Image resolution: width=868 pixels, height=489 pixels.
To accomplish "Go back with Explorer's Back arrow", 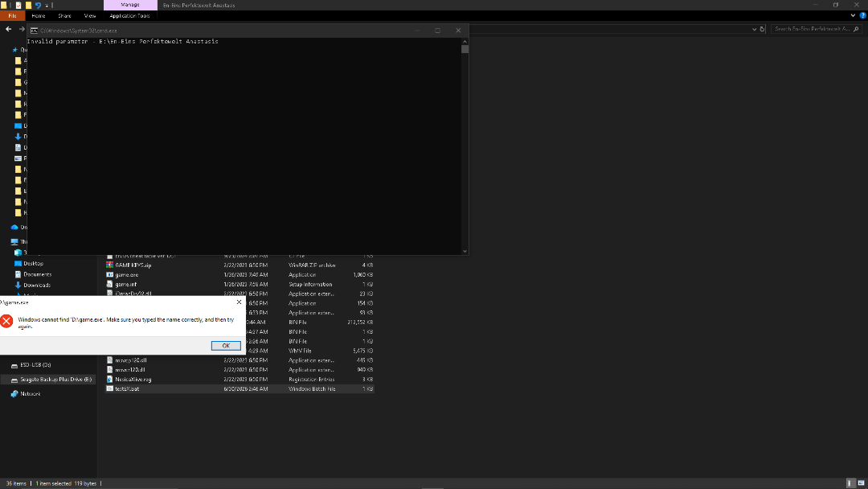I will 8,29.
